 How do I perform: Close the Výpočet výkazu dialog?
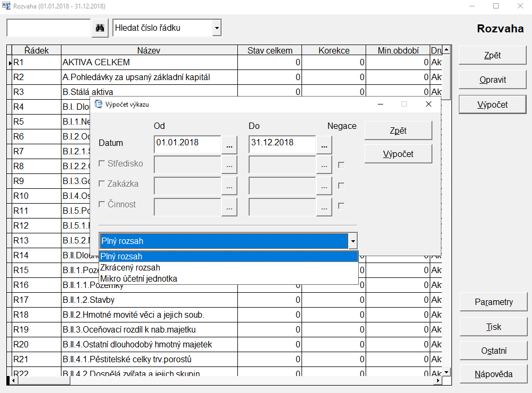[x=429, y=104]
